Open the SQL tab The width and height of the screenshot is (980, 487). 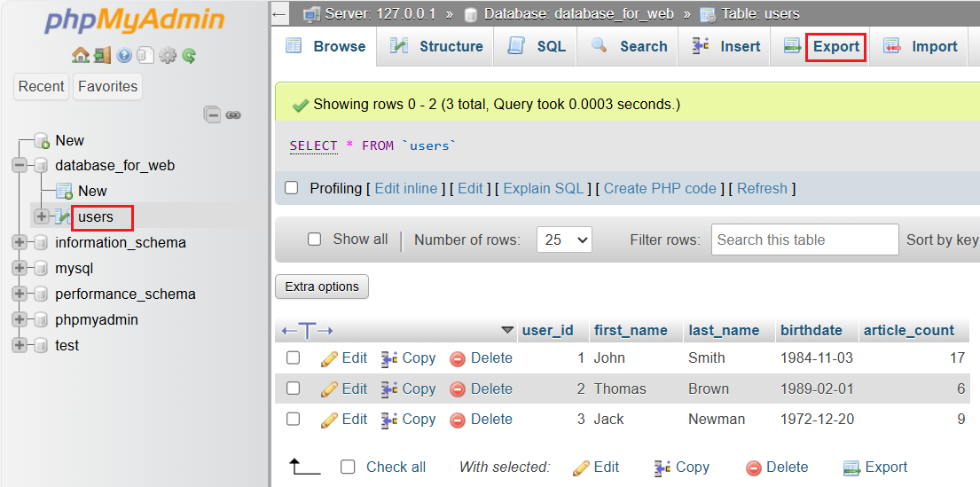point(535,47)
